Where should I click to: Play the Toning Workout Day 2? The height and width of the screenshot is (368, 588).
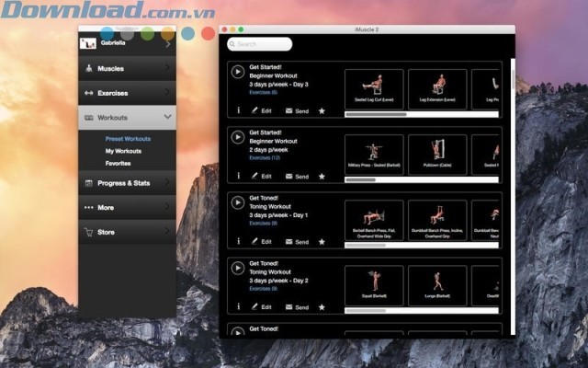(238, 268)
